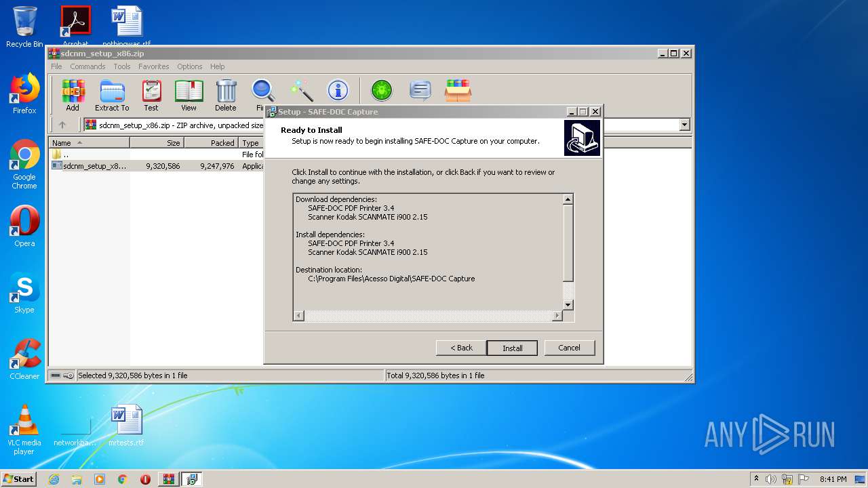The height and width of the screenshot is (488, 868).
Task: Click the Action Center flag tray icon
Action: (804, 479)
